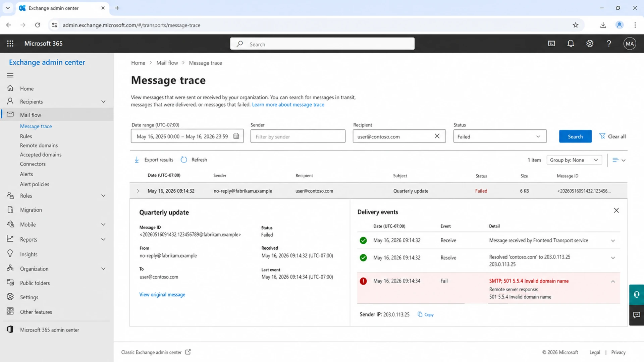Viewport: 644px width, 362px height.
Task: Open the tab search dropdown arrow
Action: pyautogui.click(x=8, y=8)
